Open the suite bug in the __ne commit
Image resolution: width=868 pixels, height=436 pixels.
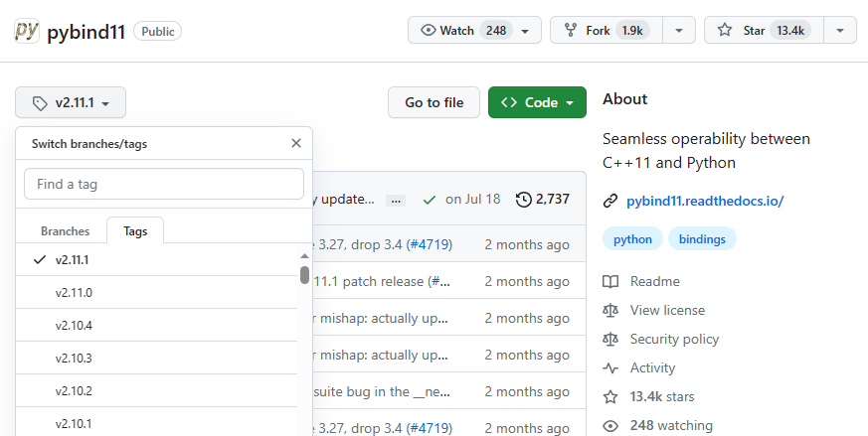(382, 391)
